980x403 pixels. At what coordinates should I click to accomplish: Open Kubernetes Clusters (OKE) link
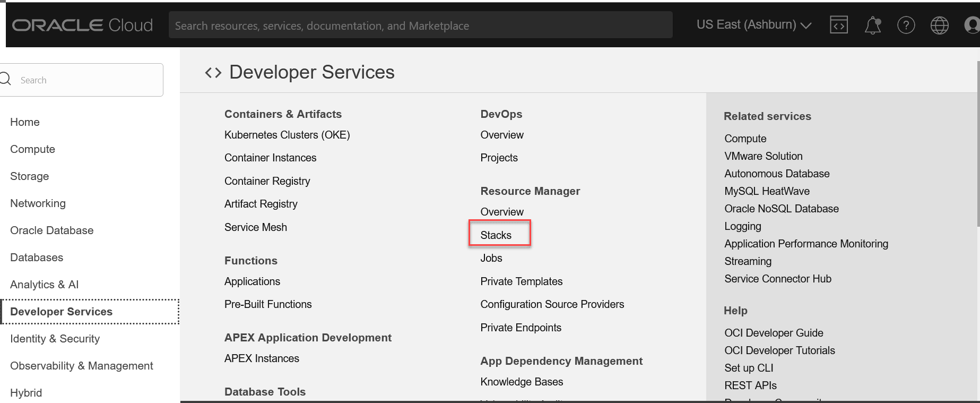click(x=287, y=135)
